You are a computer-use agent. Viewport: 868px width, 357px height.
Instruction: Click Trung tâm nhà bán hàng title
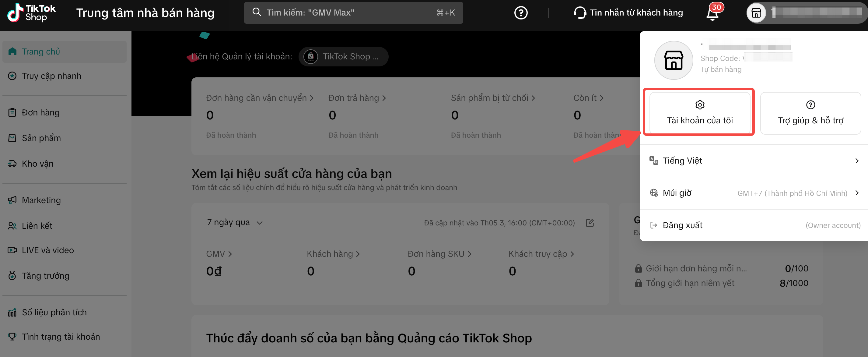[x=145, y=13]
